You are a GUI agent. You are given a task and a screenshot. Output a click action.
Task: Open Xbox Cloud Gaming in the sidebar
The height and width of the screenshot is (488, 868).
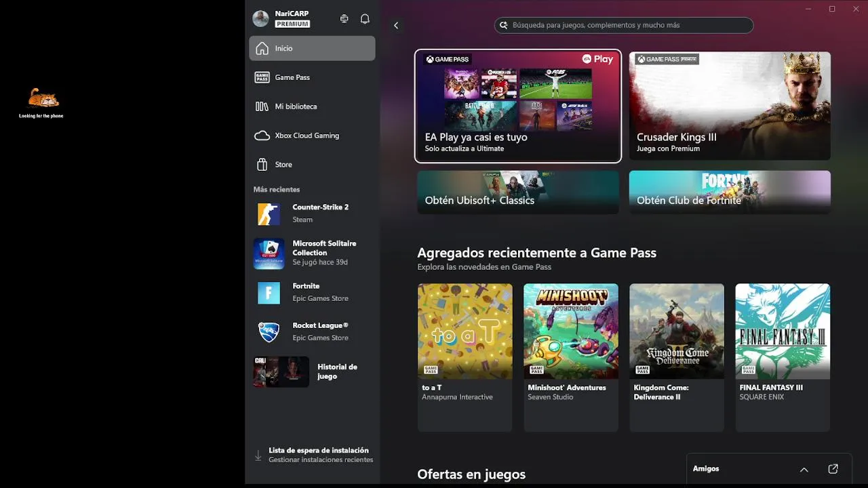(x=312, y=136)
